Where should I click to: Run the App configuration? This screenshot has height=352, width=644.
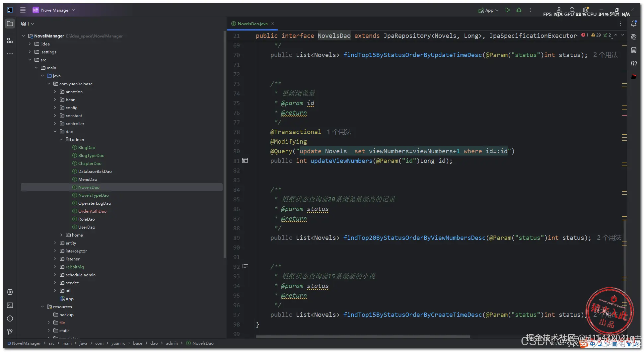point(507,10)
